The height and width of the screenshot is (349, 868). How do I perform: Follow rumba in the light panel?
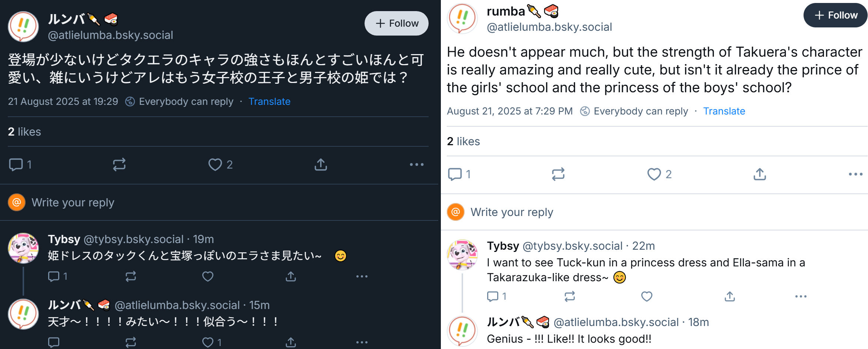[835, 15]
